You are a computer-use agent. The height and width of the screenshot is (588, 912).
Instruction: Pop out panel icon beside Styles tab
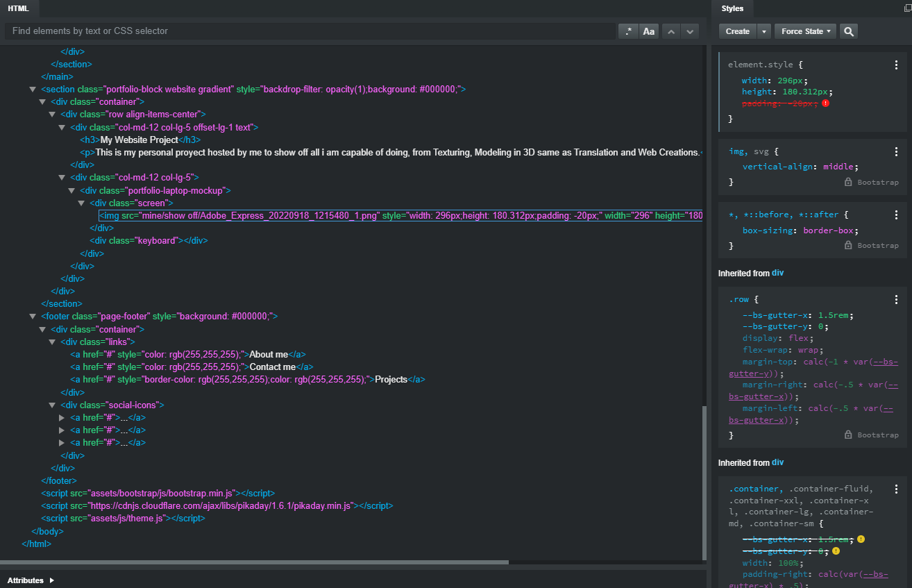coord(907,8)
